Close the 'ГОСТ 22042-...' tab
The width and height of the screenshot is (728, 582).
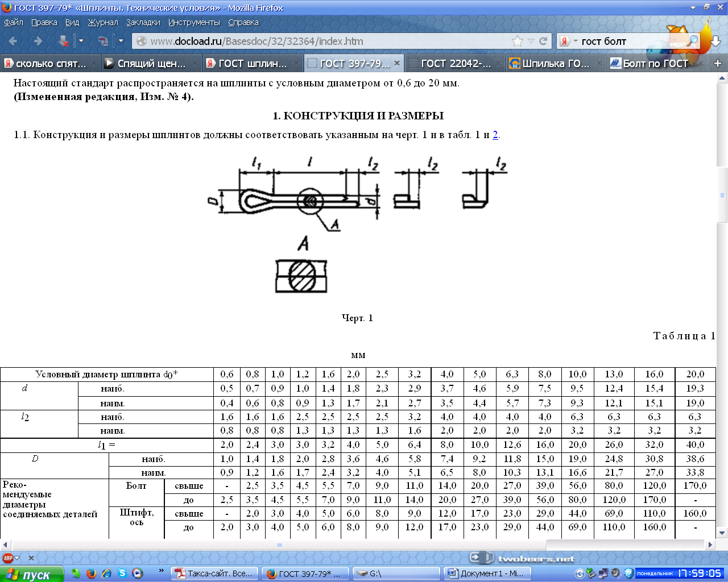click(x=498, y=63)
